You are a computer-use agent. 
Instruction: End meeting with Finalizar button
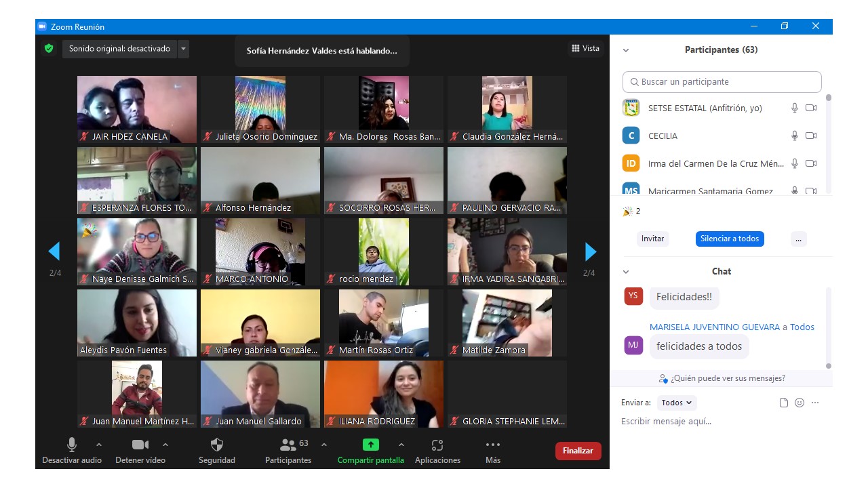[578, 451]
